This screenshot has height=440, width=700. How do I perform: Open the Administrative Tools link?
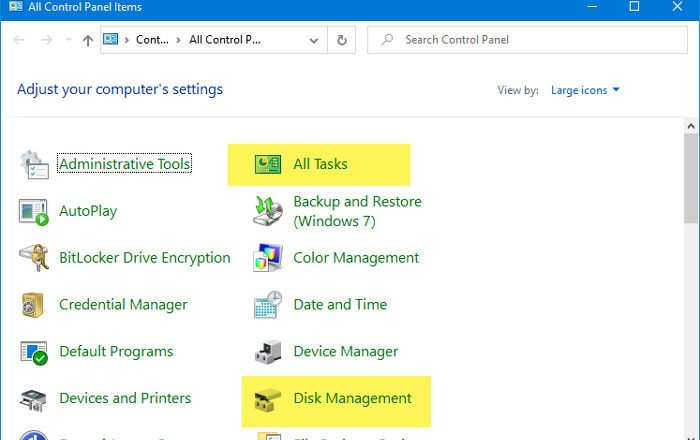coord(125,164)
